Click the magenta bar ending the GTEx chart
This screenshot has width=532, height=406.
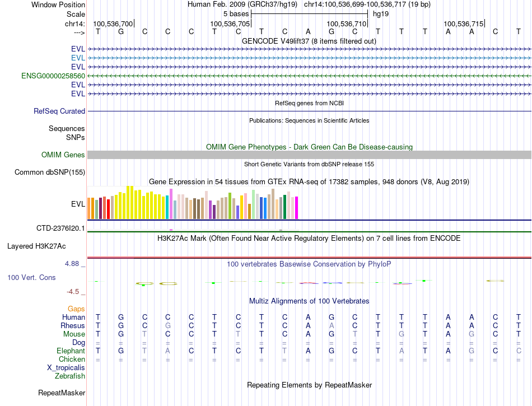[x=297, y=208]
